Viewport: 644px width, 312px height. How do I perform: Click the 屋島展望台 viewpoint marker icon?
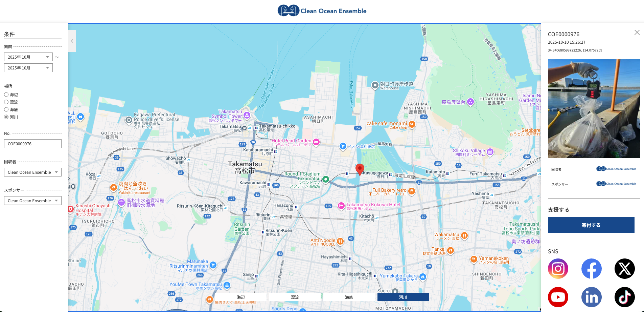point(470,101)
